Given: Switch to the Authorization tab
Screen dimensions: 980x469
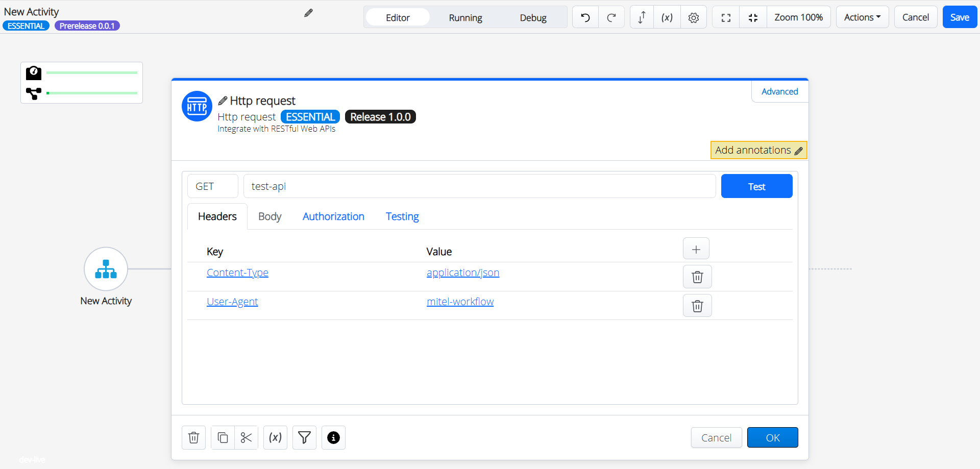Looking at the screenshot, I should (x=333, y=216).
